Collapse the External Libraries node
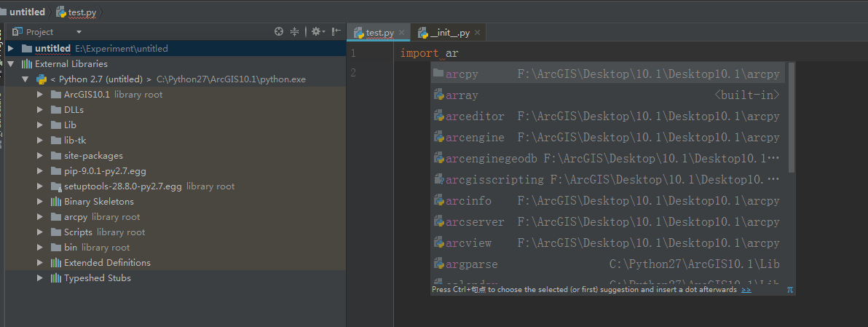This screenshot has height=327, width=868. pyautogui.click(x=11, y=63)
